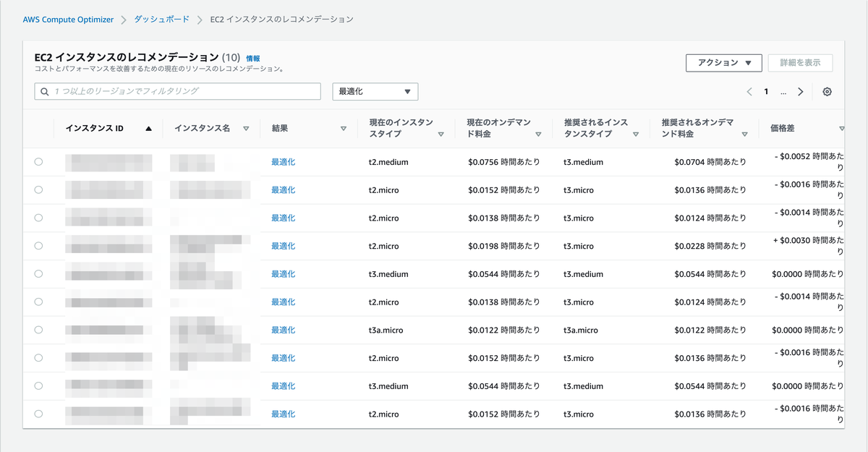Click the + $0.0030 price difference cell
This screenshot has width=868, height=452.
[809, 246]
